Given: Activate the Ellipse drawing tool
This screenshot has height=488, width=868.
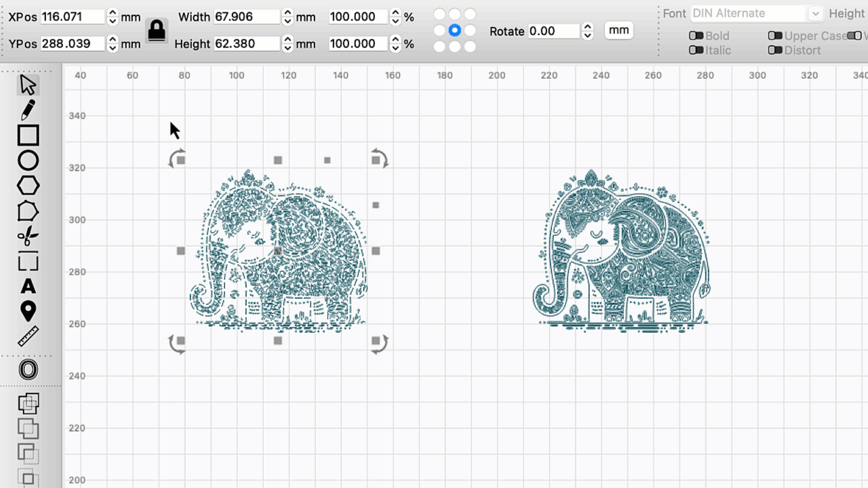Looking at the screenshot, I should tap(28, 161).
